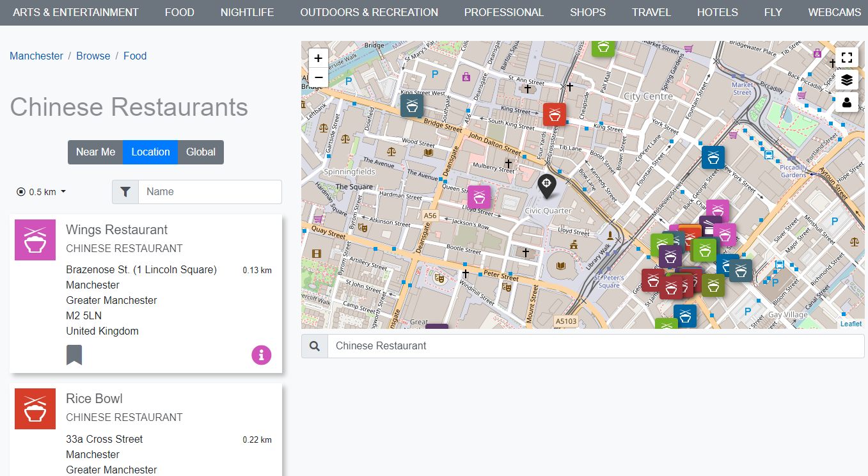This screenshot has height=476, width=868.
Task: Select the Global option
Action: coord(201,152)
